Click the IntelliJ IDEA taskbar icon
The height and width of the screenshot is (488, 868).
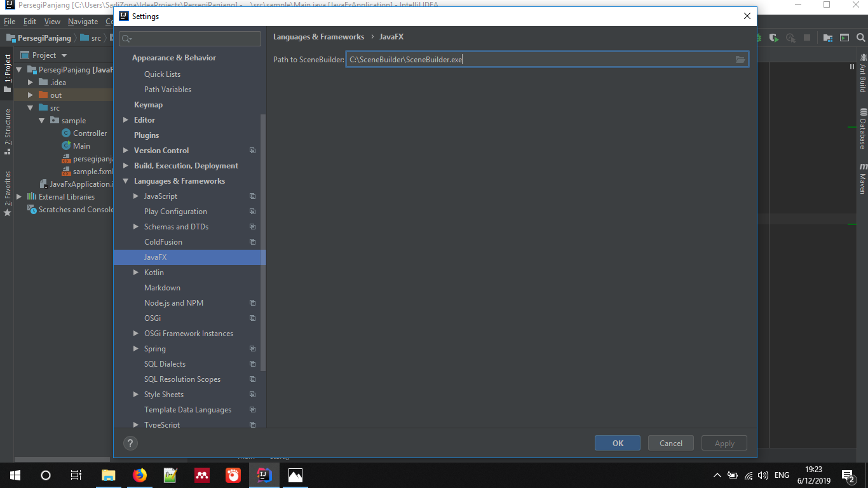click(264, 475)
